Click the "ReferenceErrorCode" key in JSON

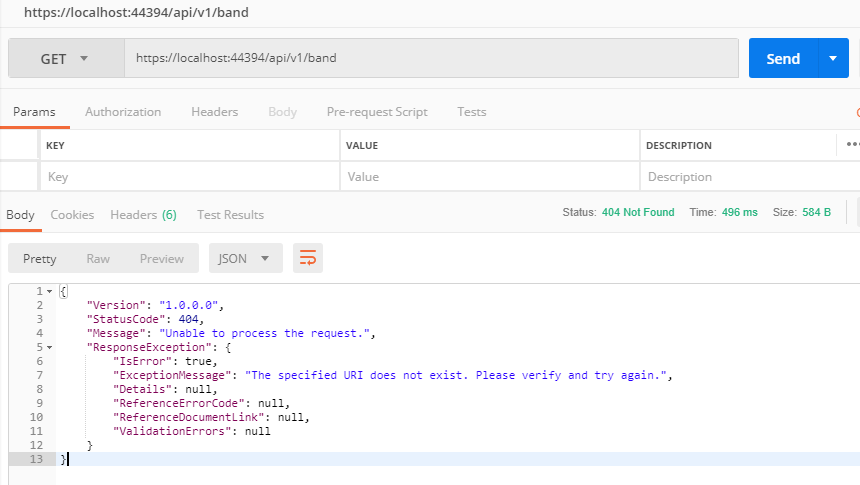(178, 403)
